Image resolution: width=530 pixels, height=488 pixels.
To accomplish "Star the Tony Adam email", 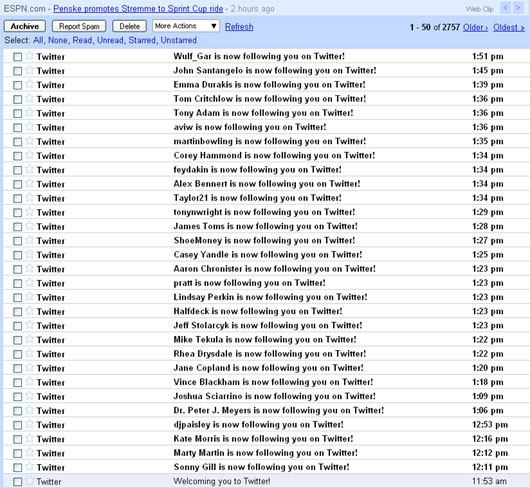I will pos(30,113).
